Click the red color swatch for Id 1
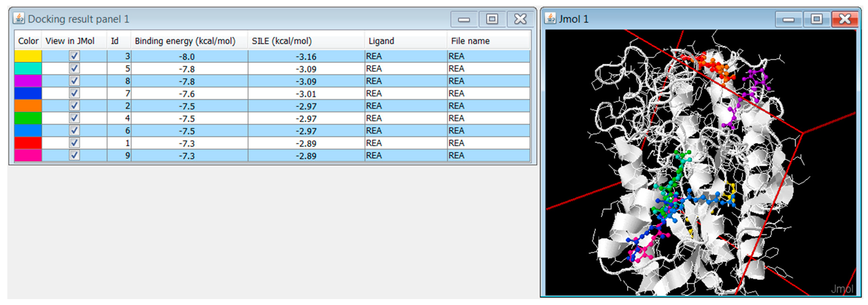This screenshot has width=868, height=305. [28, 143]
